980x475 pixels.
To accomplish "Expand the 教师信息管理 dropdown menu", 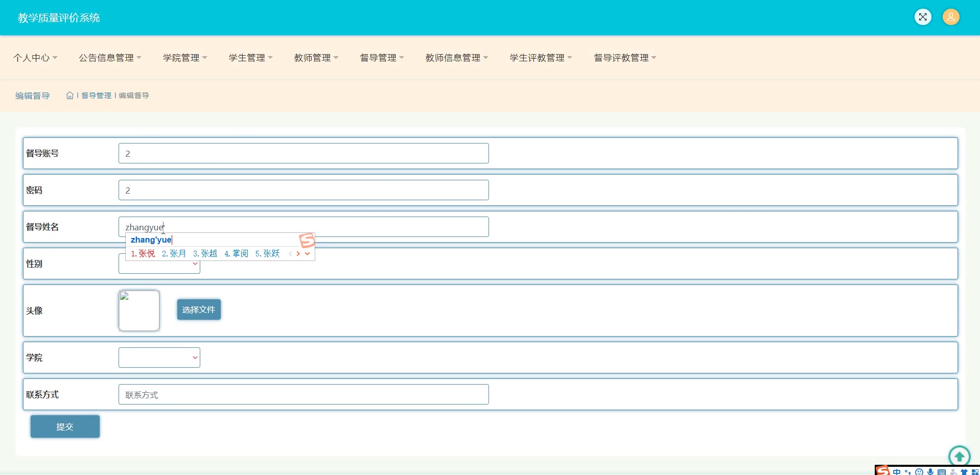I will [x=457, y=58].
